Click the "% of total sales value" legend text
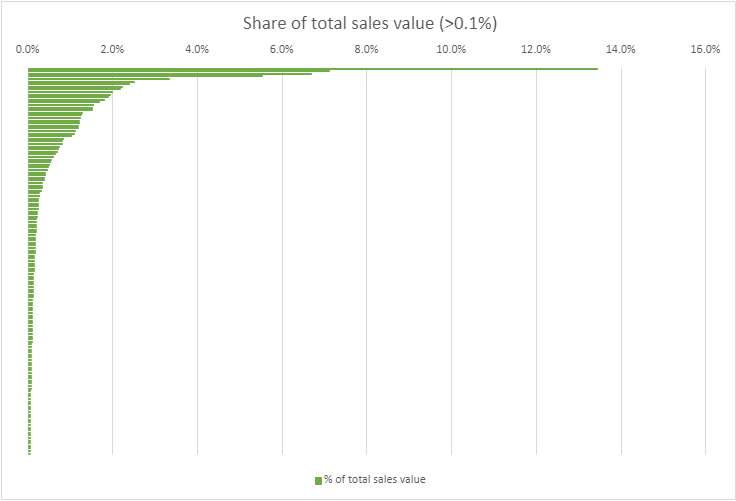This screenshot has height=501, width=736. tap(374, 480)
